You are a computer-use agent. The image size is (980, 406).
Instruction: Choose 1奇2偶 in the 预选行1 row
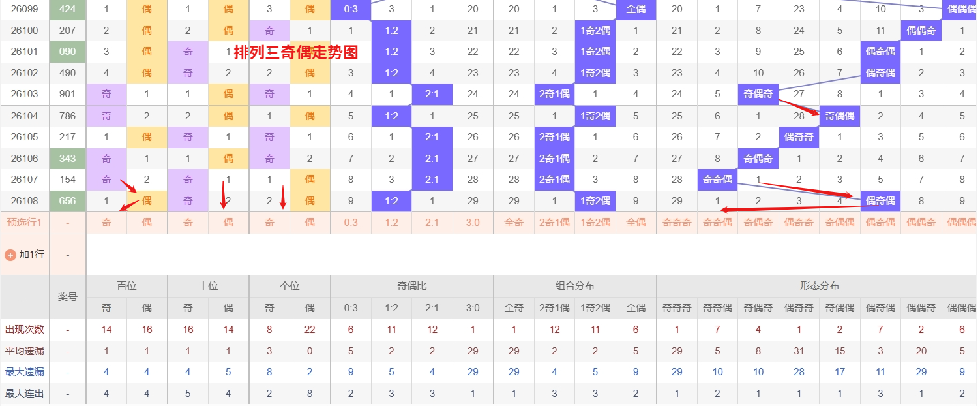tap(595, 223)
